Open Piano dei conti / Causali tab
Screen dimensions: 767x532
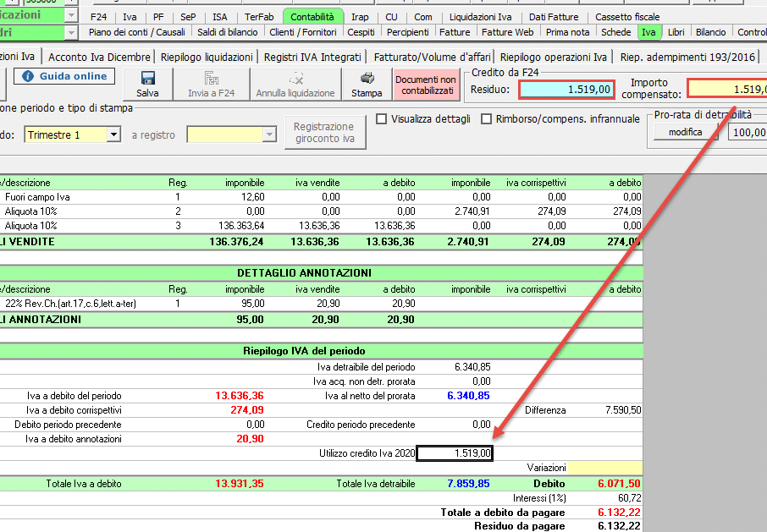click(x=137, y=32)
